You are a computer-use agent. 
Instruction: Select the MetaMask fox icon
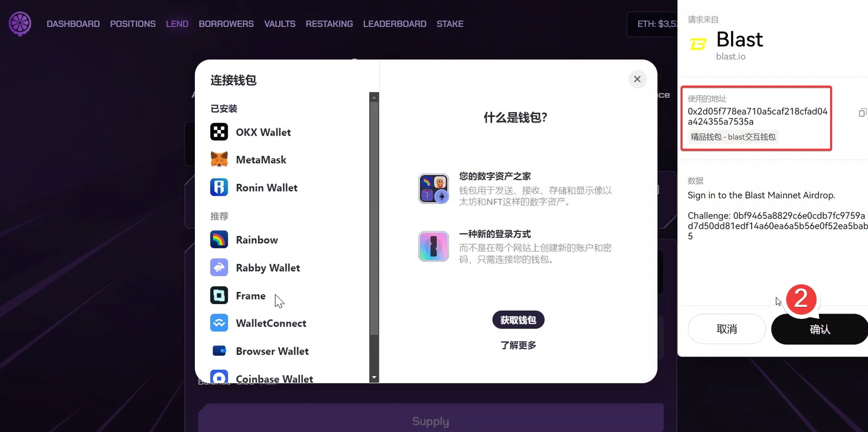pyautogui.click(x=219, y=159)
